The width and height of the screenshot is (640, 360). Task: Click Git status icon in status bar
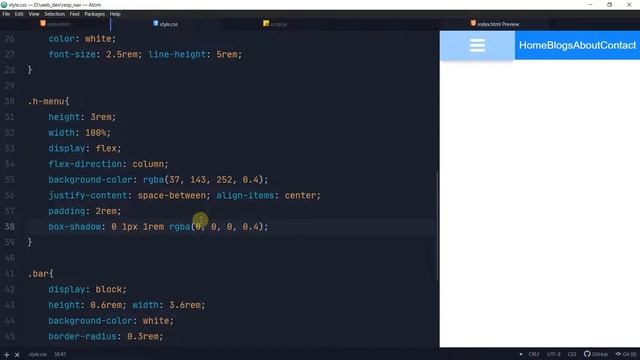click(626, 354)
